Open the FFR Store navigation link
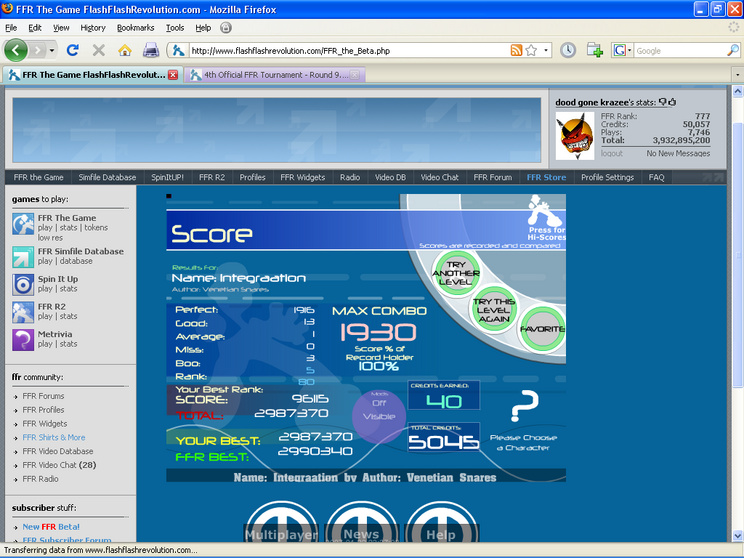 click(x=546, y=177)
